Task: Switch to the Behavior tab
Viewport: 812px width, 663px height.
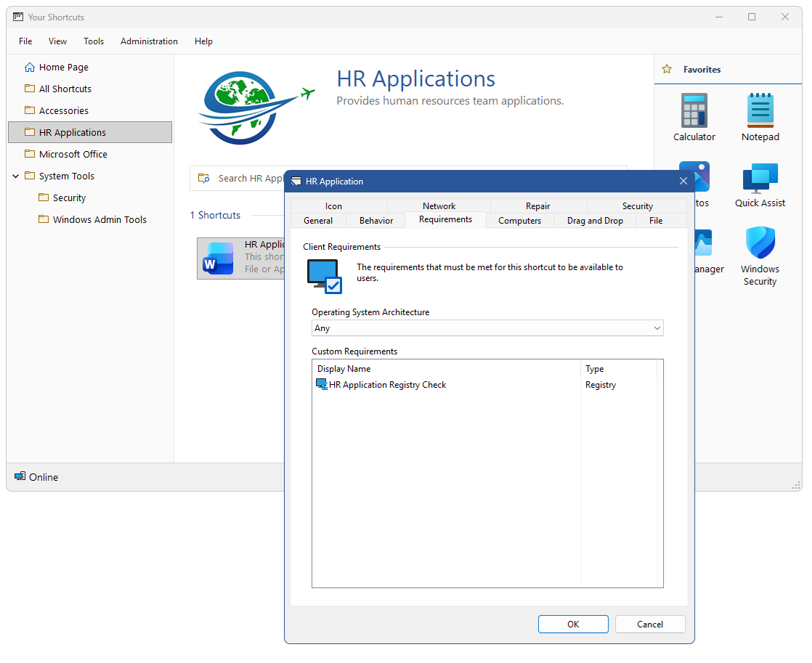Action: pyautogui.click(x=376, y=221)
